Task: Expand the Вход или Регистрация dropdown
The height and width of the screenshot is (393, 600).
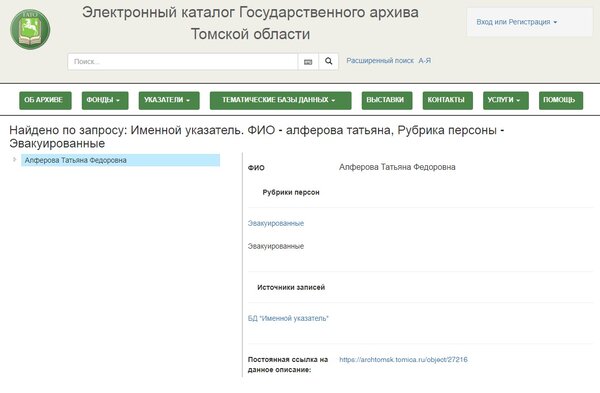Action: 517,22
